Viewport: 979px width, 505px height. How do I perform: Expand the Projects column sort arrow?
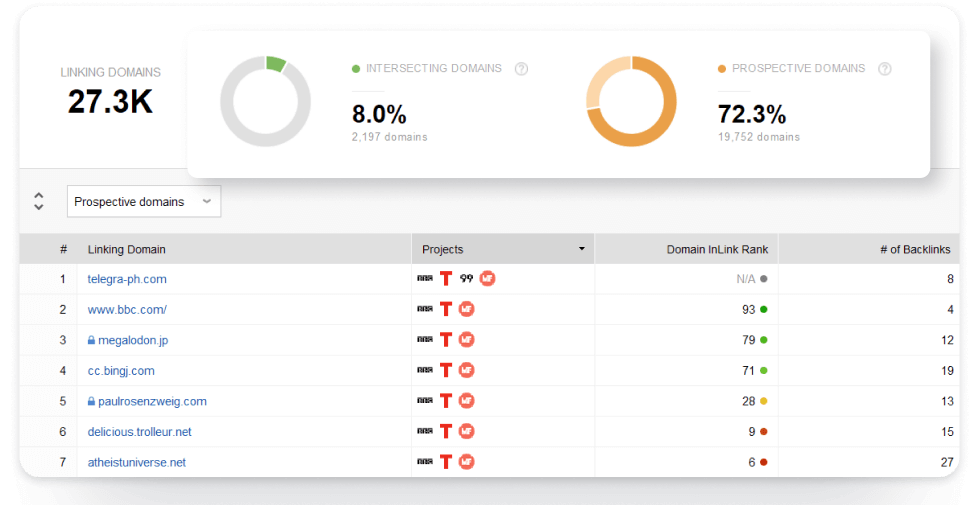(582, 249)
